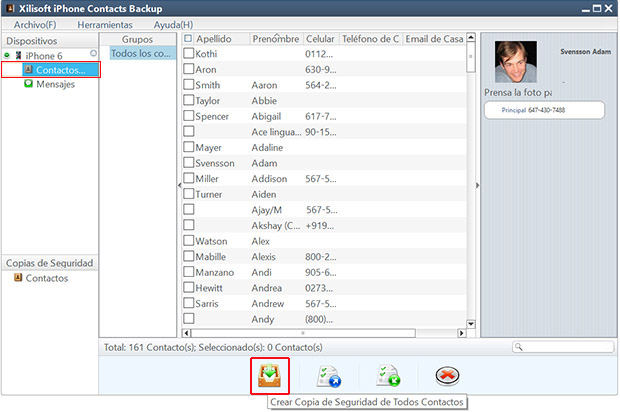
Task: Click the Teléfono de C column header
Action: point(370,39)
